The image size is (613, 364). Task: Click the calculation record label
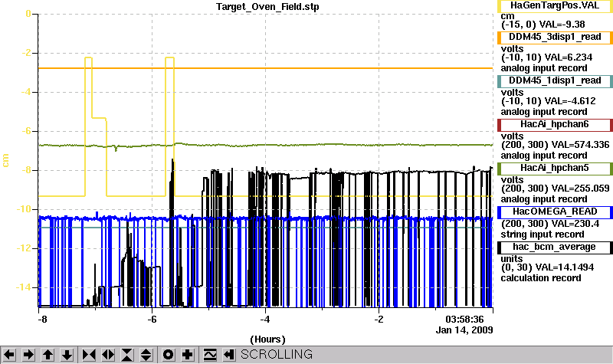(x=541, y=278)
